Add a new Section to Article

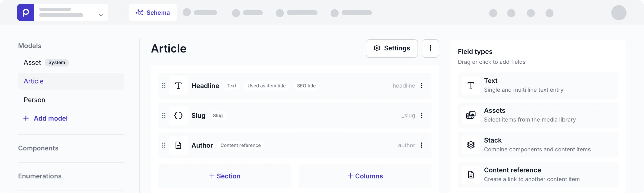[225, 176]
